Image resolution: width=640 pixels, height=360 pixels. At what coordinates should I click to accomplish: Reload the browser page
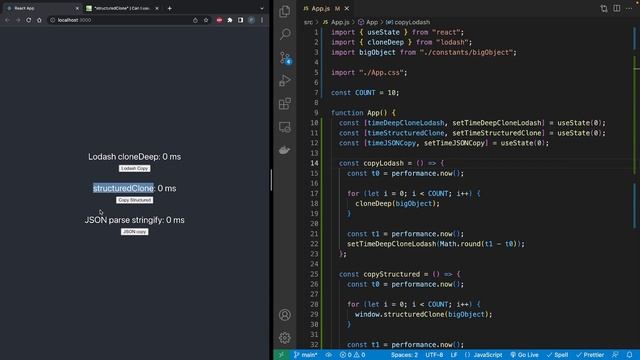[29, 20]
